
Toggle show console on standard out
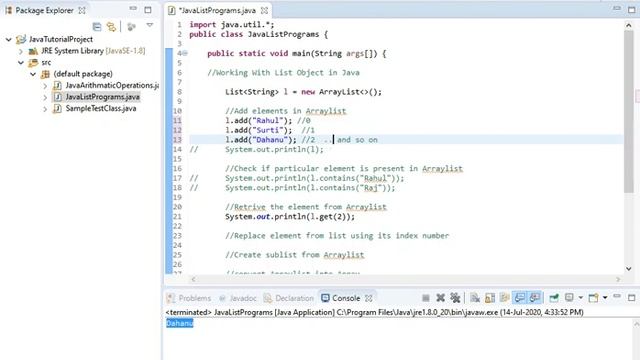[x=520, y=298]
